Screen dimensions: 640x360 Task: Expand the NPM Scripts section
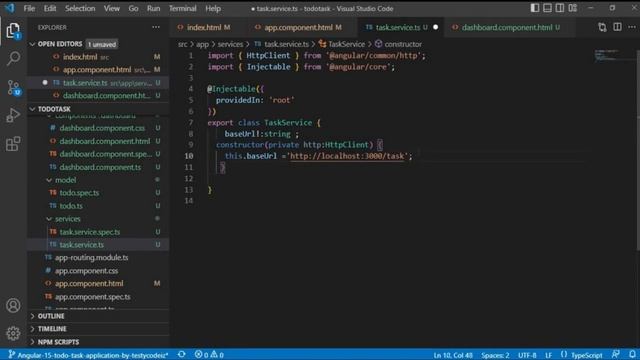98,342
